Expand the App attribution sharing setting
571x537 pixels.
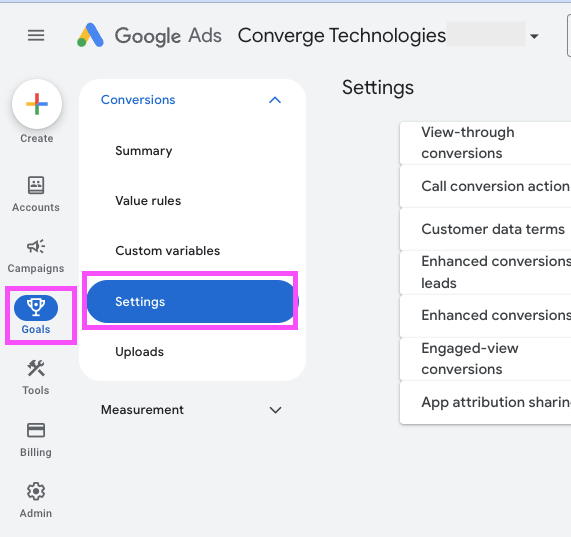pos(485,402)
